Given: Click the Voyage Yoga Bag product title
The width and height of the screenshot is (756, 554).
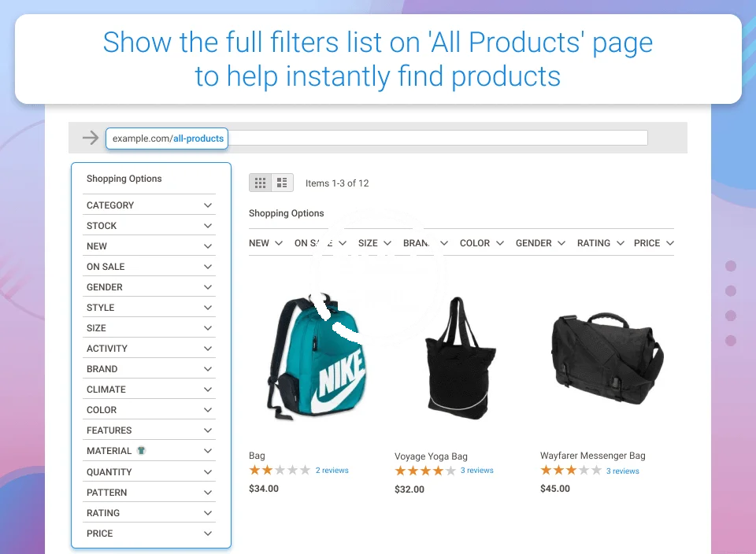Looking at the screenshot, I should [x=431, y=456].
